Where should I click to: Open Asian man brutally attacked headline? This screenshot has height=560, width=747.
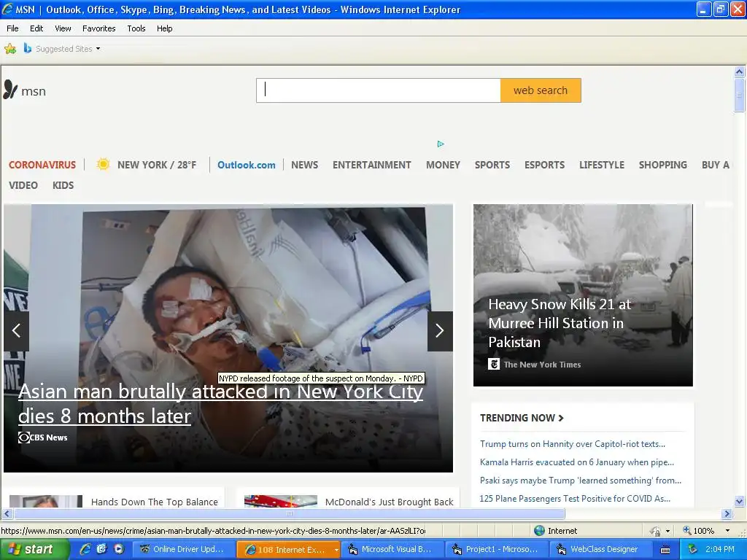coord(220,404)
